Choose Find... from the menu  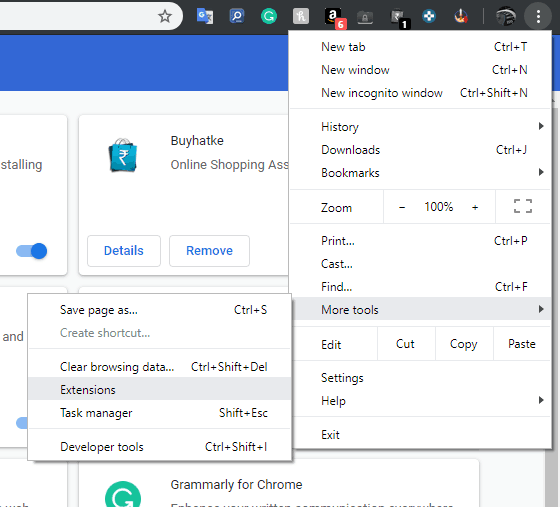pyautogui.click(x=421, y=287)
